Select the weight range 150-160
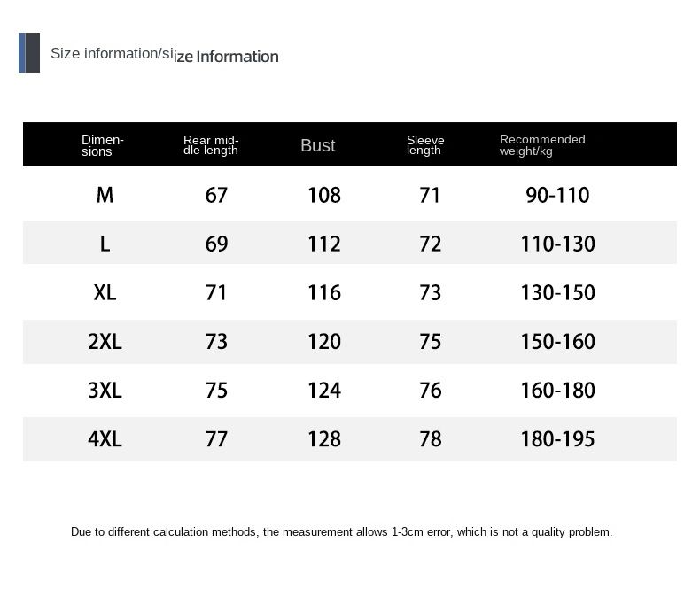Image resolution: width=700 pixels, height=612 pixels. pos(558,341)
